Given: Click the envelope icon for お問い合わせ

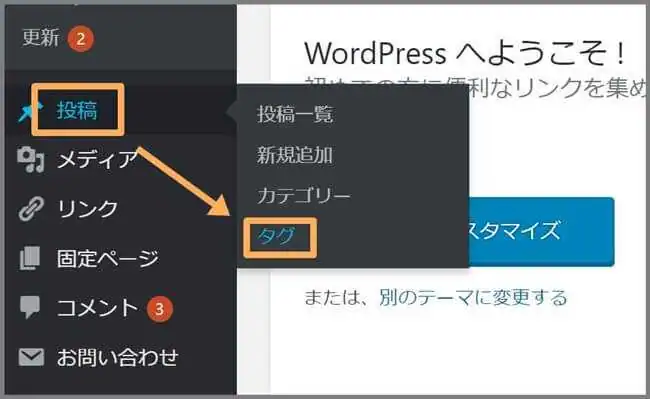Looking at the screenshot, I should (31, 357).
